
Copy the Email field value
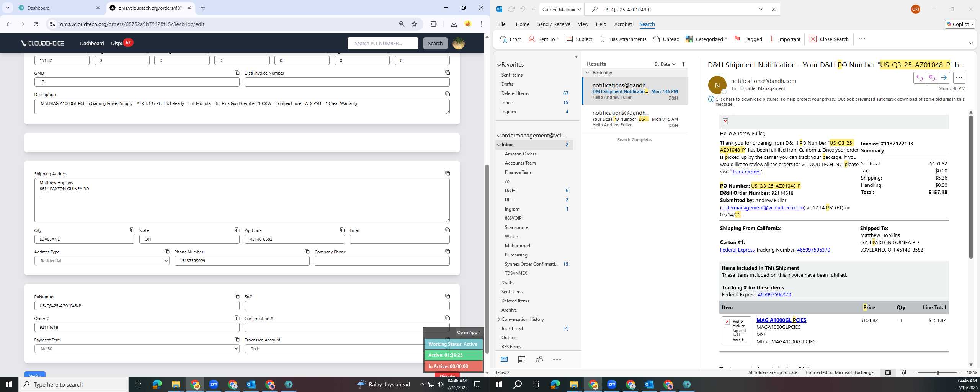[447, 230]
